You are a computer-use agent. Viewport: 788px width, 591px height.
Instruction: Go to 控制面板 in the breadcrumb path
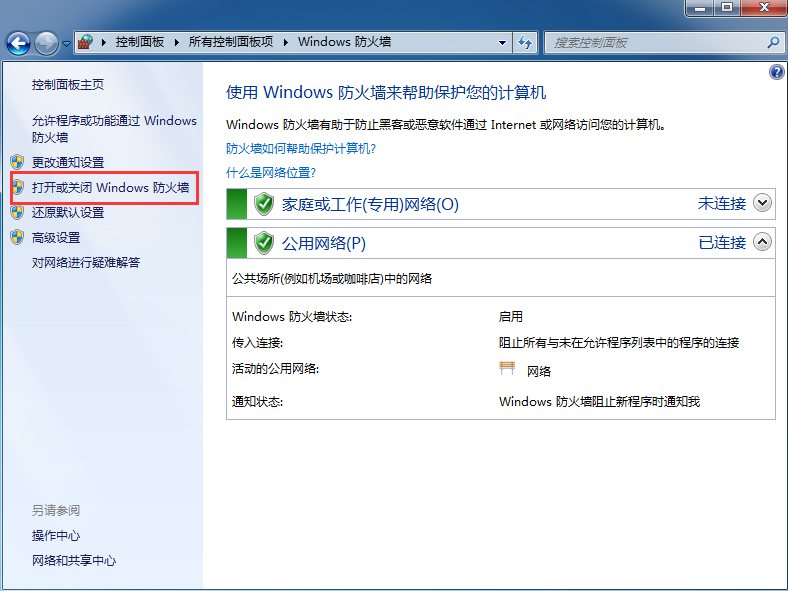[140, 42]
